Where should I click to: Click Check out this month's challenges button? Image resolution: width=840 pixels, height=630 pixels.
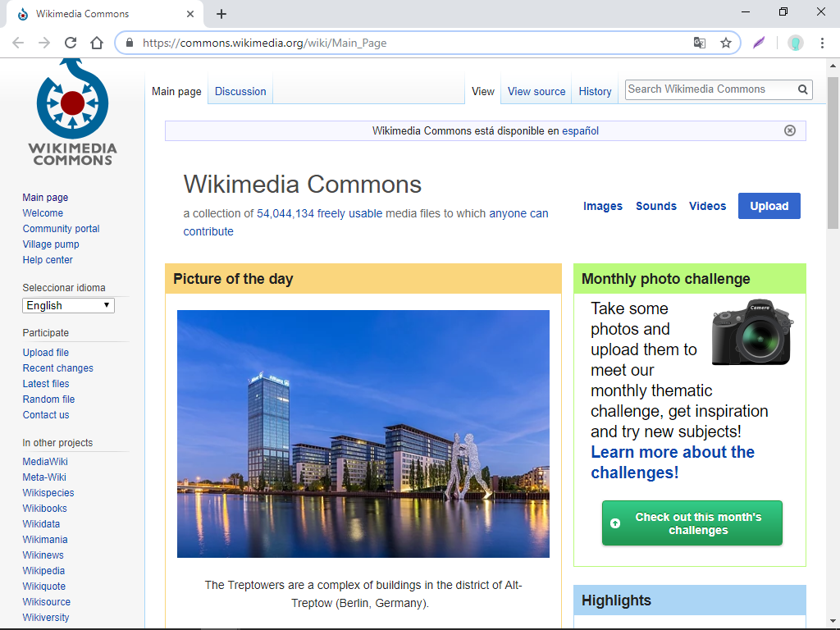(x=692, y=523)
